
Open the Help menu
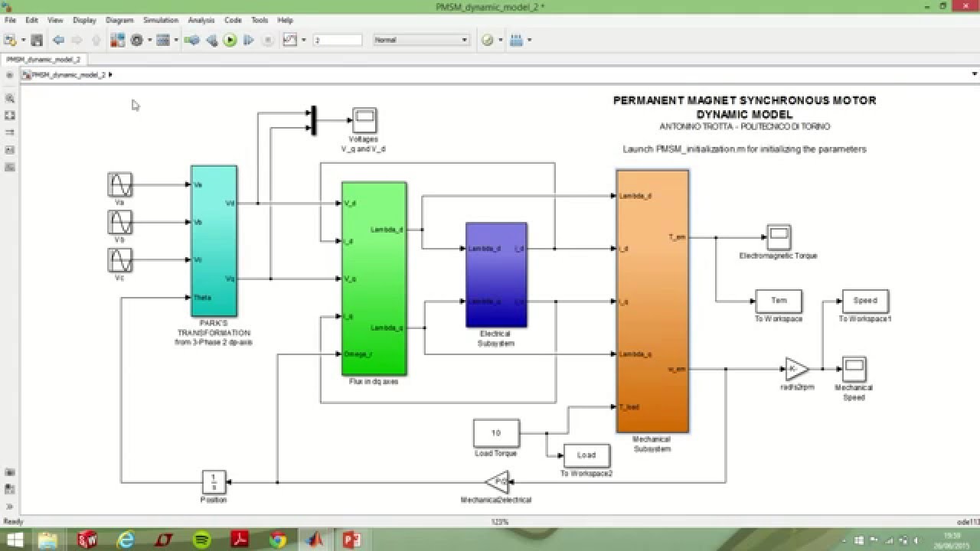pos(285,20)
